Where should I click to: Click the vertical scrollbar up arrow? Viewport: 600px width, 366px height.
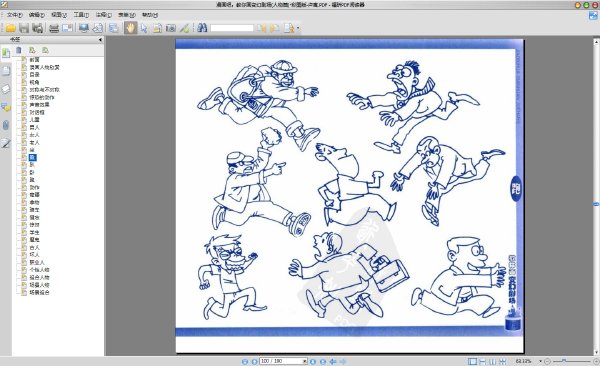click(x=596, y=41)
